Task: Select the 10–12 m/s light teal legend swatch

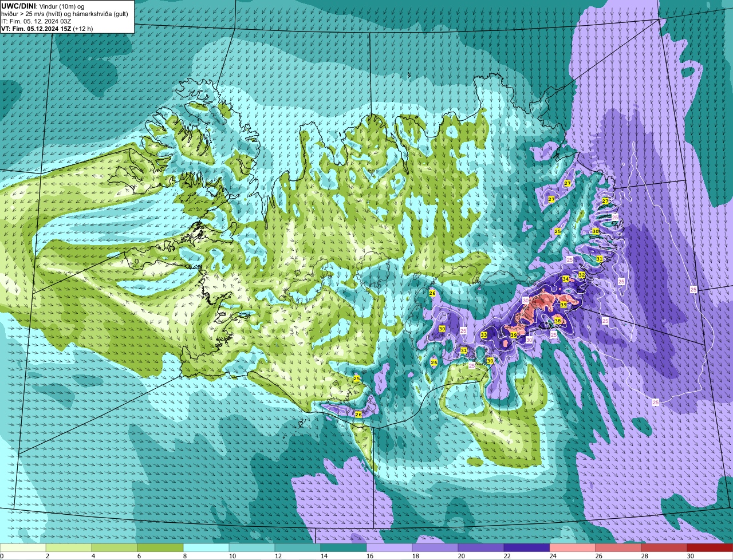Action: 252,547
